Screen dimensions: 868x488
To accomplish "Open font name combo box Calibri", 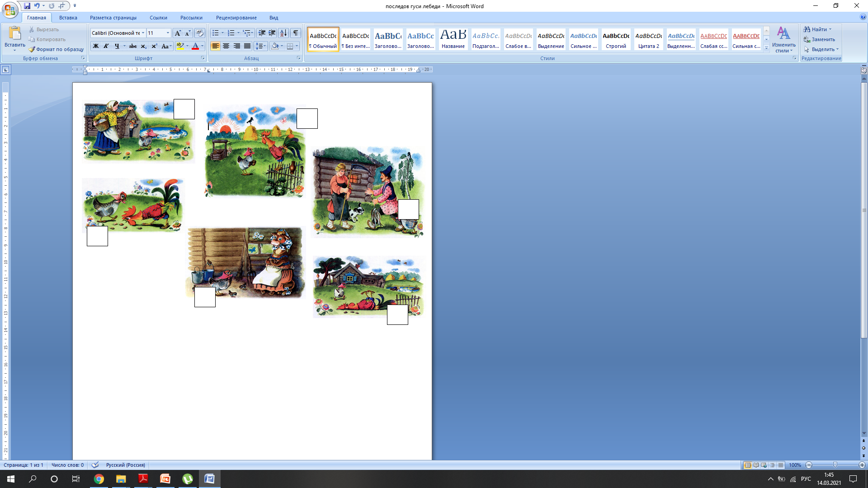I will [x=118, y=33].
